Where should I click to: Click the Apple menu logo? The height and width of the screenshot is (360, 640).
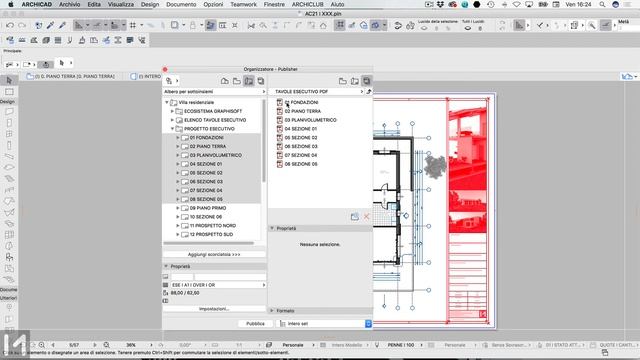(x=11, y=4)
